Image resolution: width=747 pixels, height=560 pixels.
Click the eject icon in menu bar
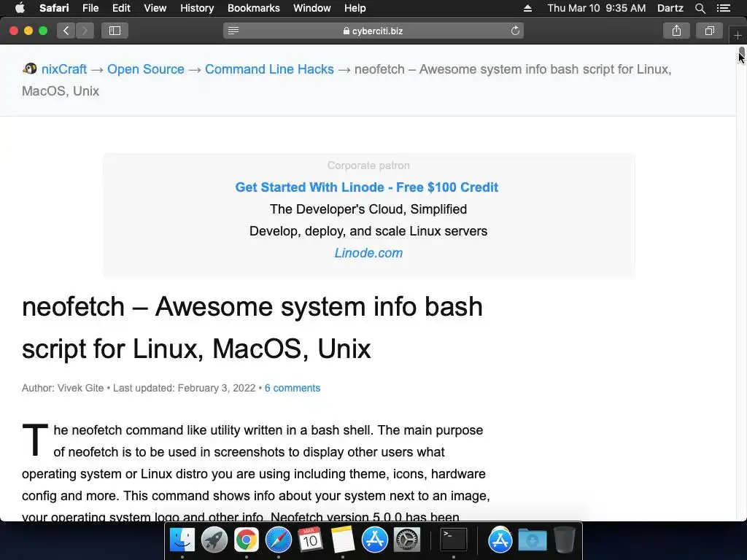pos(527,8)
